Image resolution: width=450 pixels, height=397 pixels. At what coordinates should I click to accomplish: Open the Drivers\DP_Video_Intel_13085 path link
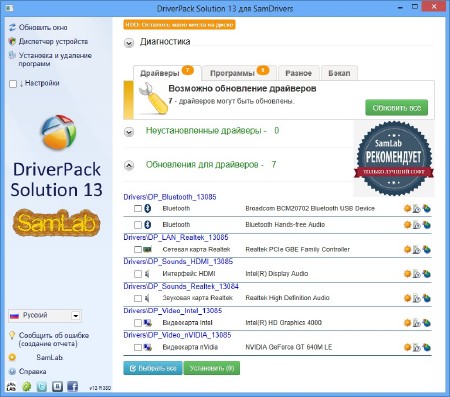(x=173, y=310)
